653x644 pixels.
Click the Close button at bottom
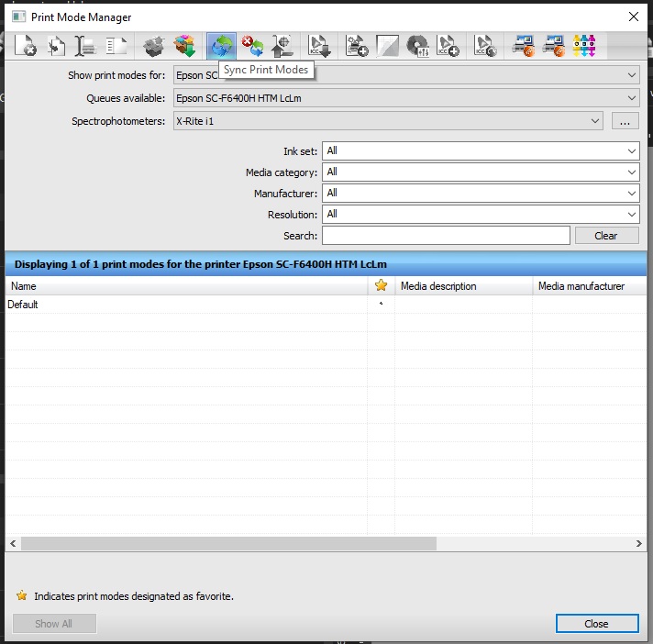pos(596,624)
